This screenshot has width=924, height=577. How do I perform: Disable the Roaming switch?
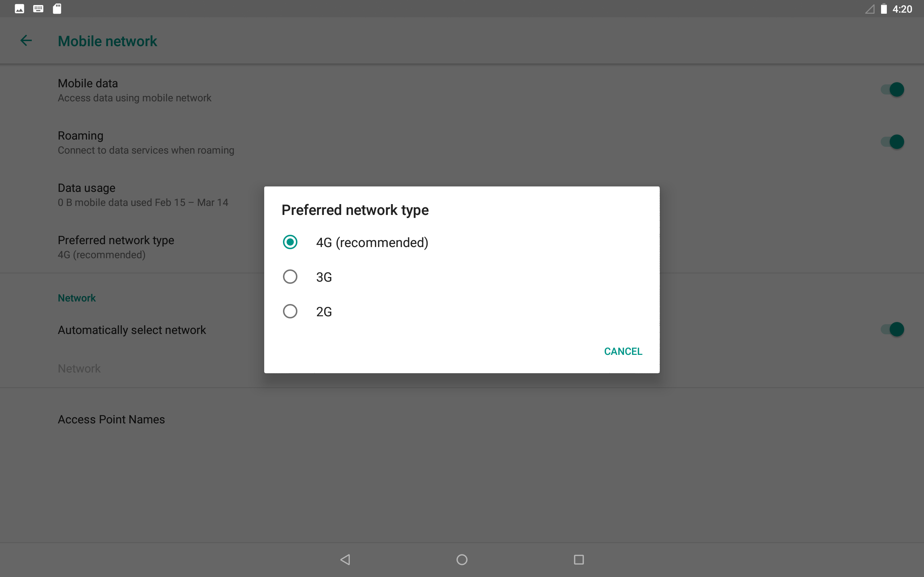pyautogui.click(x=892, y=142)
